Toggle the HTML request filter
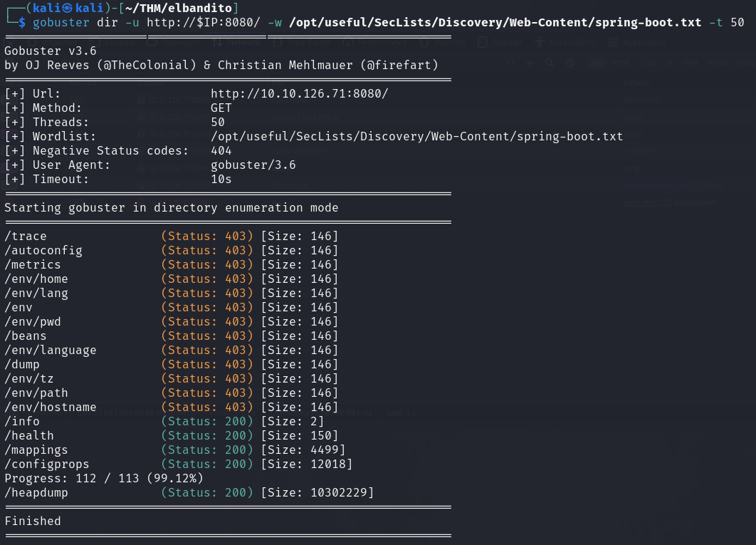 621,63
